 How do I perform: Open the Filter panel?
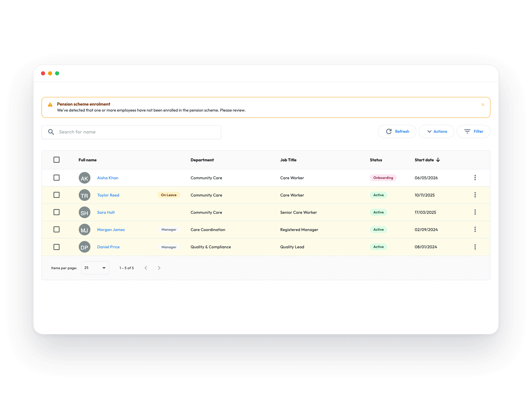pyautogui.click(x=473, y=132)
